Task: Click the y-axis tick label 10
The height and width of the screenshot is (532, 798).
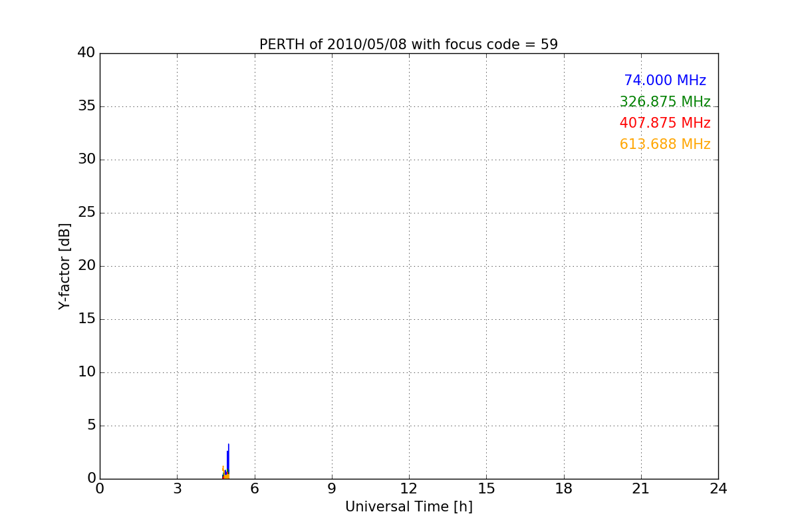Action: click(x=86, y=372)
